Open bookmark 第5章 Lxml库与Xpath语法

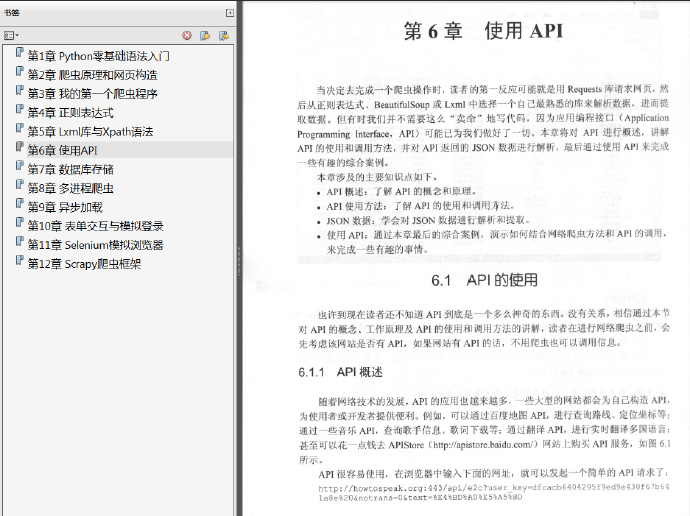[90, 132]
